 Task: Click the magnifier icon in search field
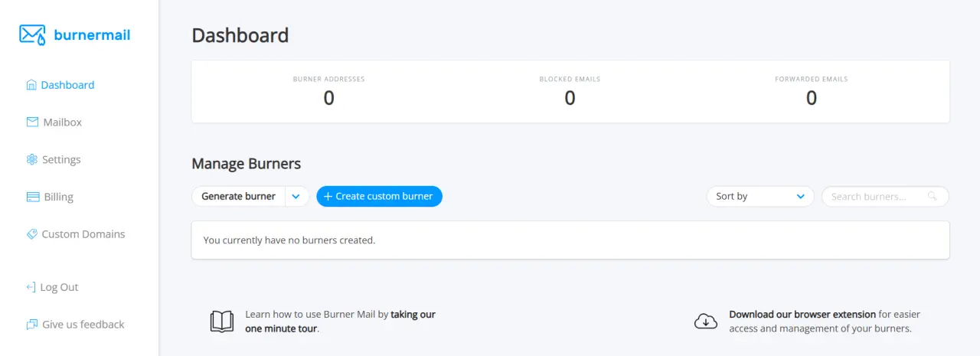pos(932,196)
